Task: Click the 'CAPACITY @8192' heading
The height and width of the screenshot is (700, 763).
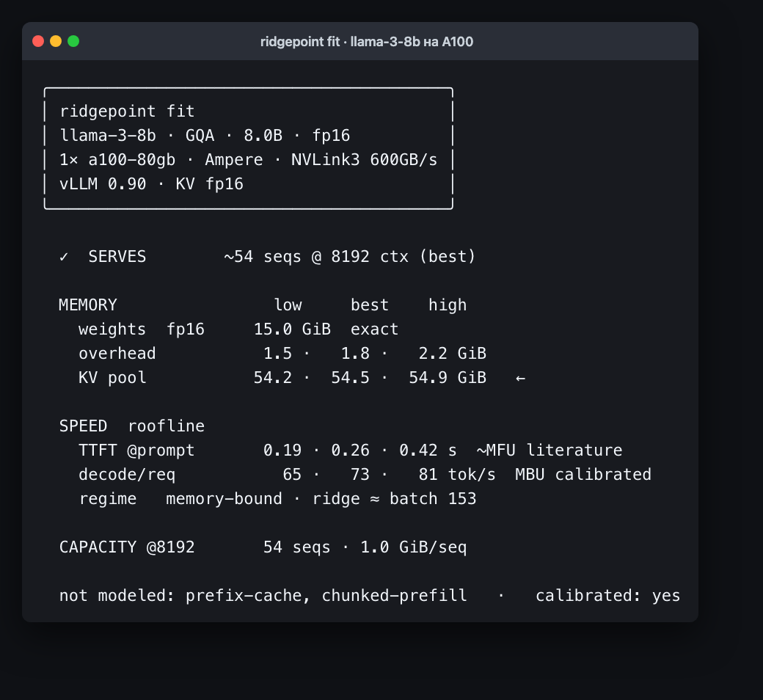Action: pyautogui.click(x=127, y=547)
